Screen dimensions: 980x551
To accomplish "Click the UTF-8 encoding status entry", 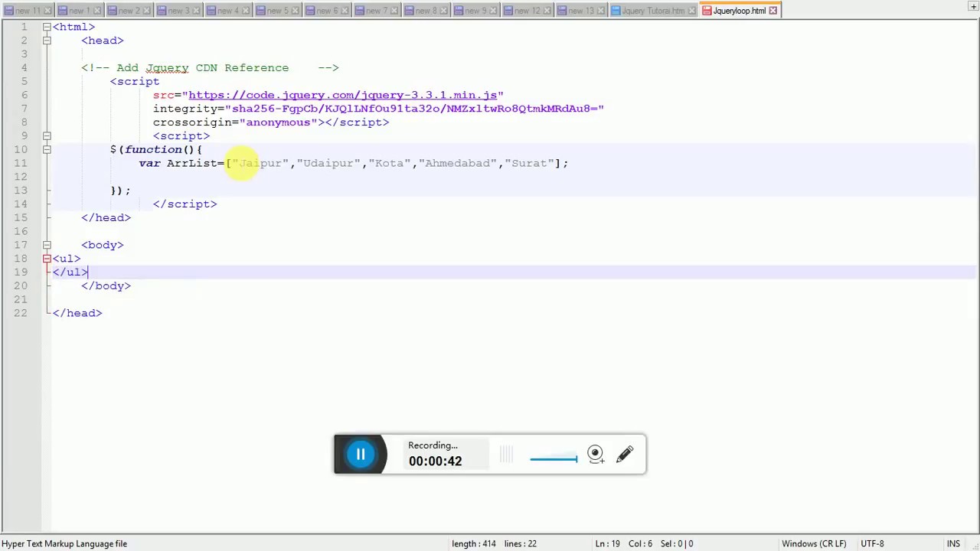I will pos(872,543).
